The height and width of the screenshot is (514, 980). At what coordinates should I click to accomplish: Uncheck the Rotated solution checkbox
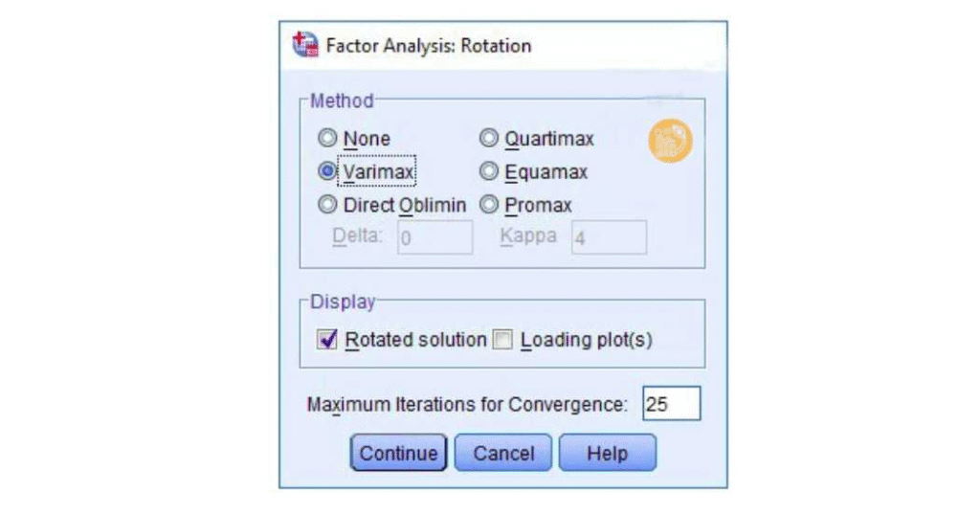327,340
